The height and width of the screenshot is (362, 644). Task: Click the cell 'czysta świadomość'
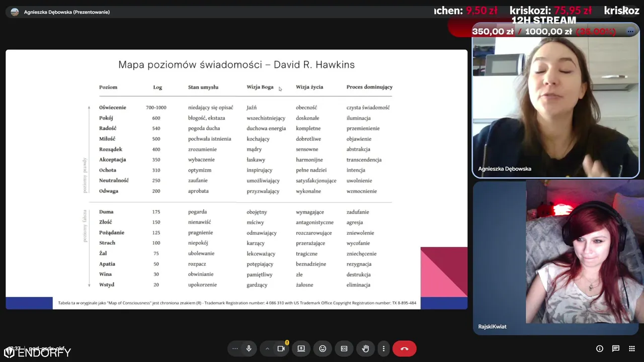(x=368, y=108)
